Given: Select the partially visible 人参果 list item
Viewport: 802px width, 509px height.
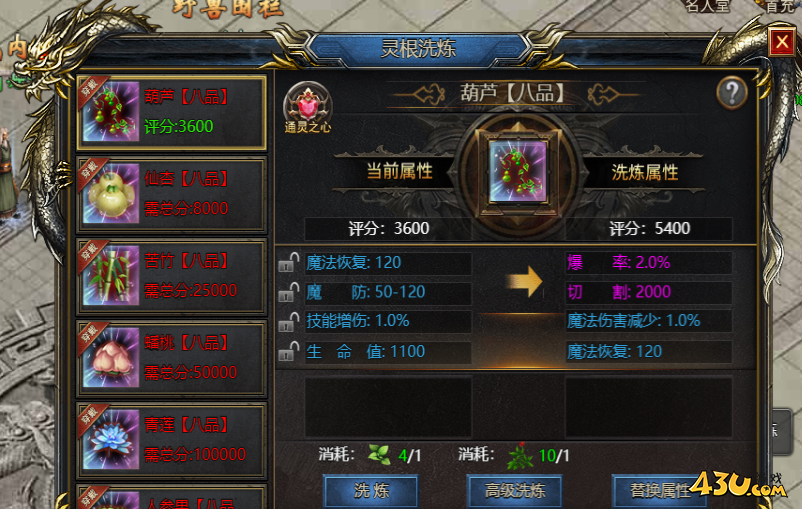Looking at the screenshot, I should (x=171, y=496).
